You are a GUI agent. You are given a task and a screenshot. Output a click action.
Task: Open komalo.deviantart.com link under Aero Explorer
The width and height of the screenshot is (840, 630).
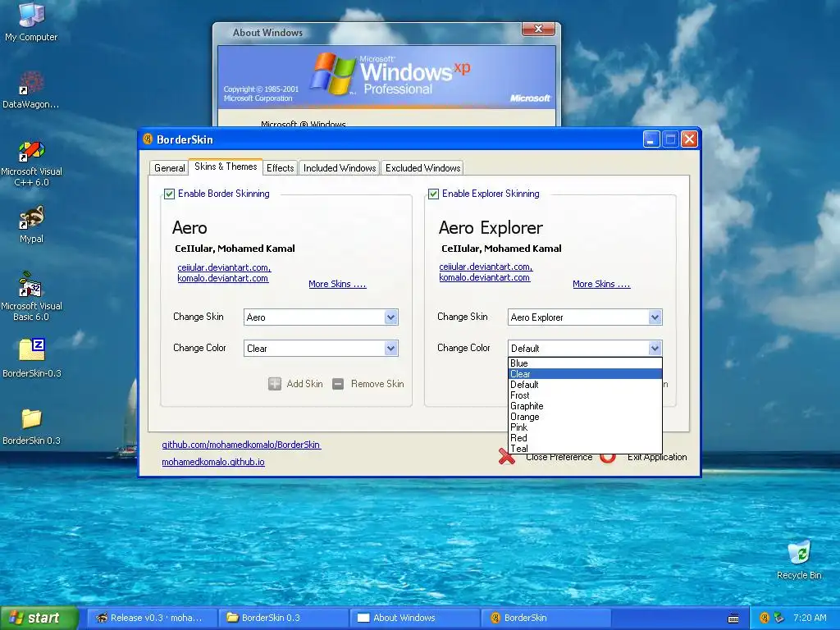click(484, 277)
